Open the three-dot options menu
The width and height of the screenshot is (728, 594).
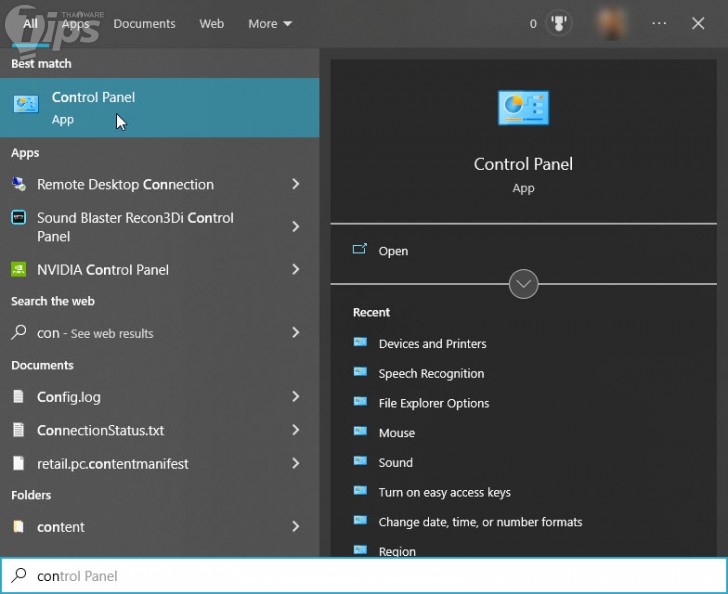(x=659, y=23)
